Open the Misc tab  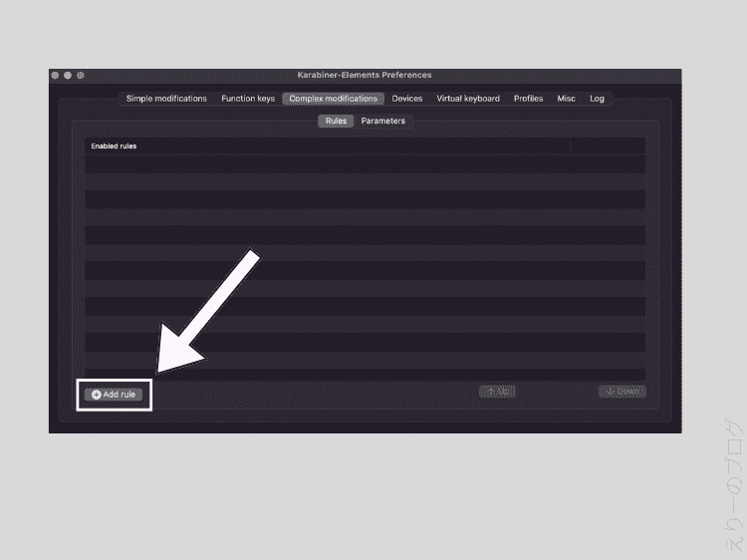566,99
